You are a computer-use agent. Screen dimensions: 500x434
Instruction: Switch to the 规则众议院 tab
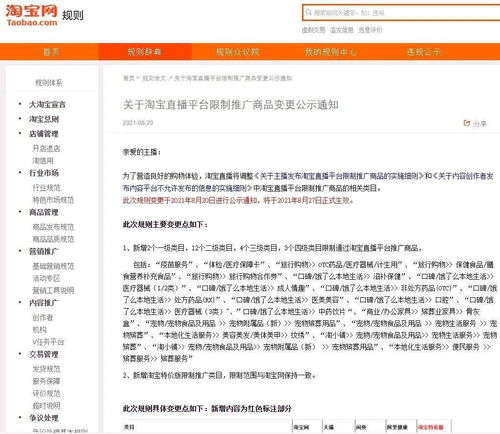(x=238, y=52)
